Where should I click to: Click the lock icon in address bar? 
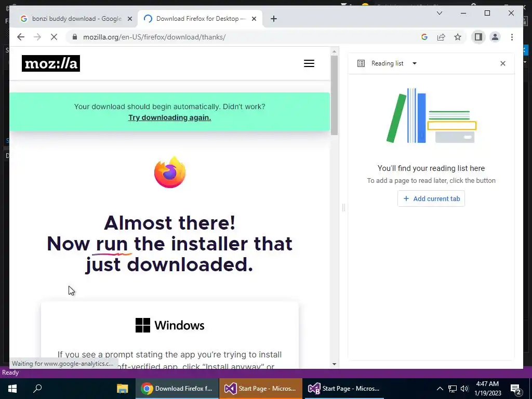(x=75, y=37)
